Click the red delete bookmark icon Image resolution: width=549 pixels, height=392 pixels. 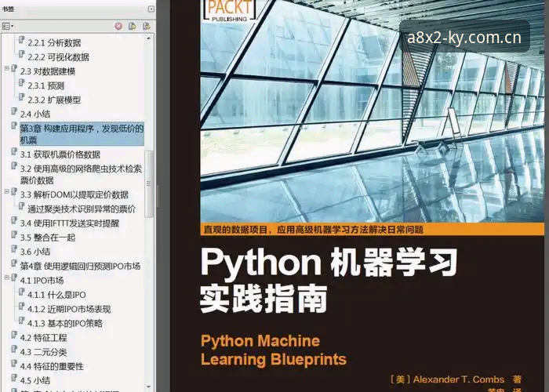click(x=118, y=26)
